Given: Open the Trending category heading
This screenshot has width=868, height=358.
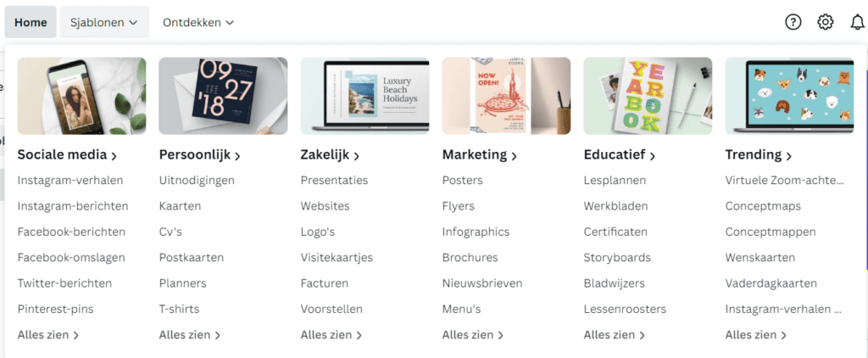Looking at the screenshot, I should 759,155.
